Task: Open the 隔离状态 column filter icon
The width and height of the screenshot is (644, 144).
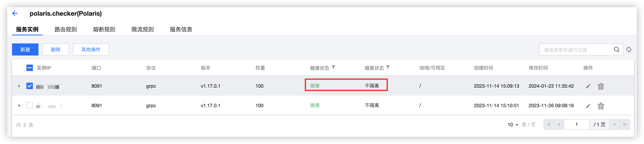Action: point(388,67)
